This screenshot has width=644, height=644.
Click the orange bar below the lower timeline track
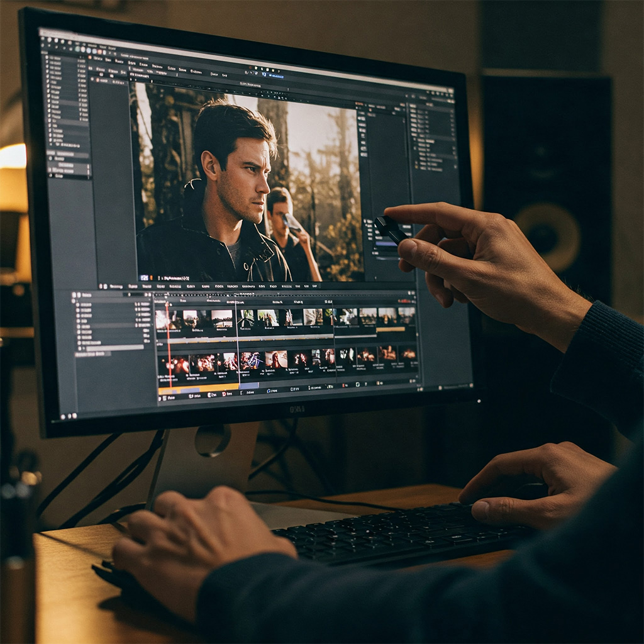pyautogui.click(x=199, y=388)
